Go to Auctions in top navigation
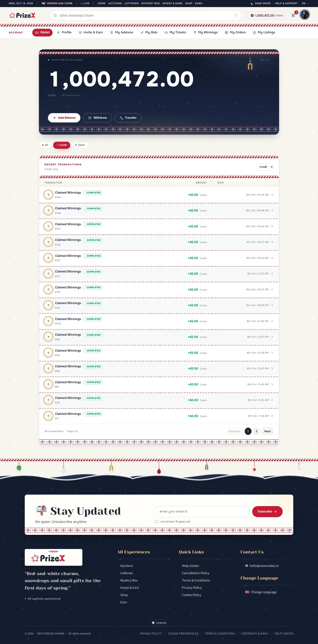This screenshot has width=318, height=644. 115,4
